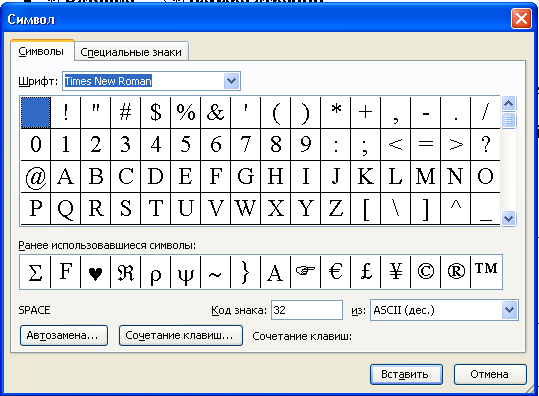Select the opening square bracket symbol

click(365, 209)
